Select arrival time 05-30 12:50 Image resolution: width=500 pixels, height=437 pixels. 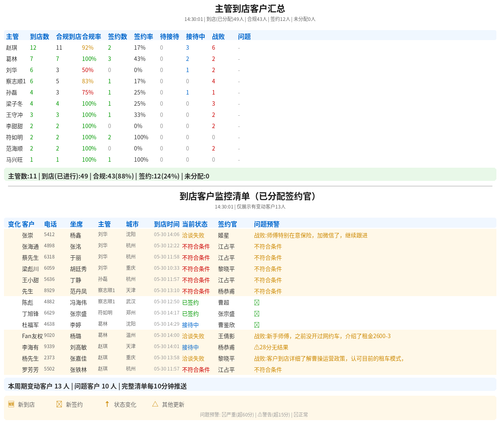(167, 302)
